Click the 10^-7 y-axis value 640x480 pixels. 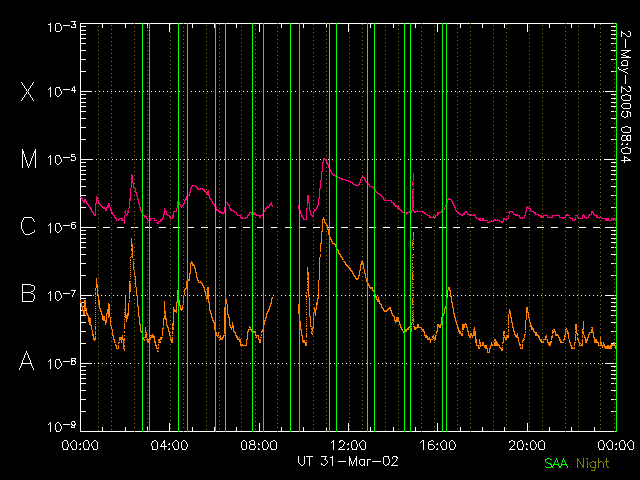pyautogui.click(x=62, y=295)
